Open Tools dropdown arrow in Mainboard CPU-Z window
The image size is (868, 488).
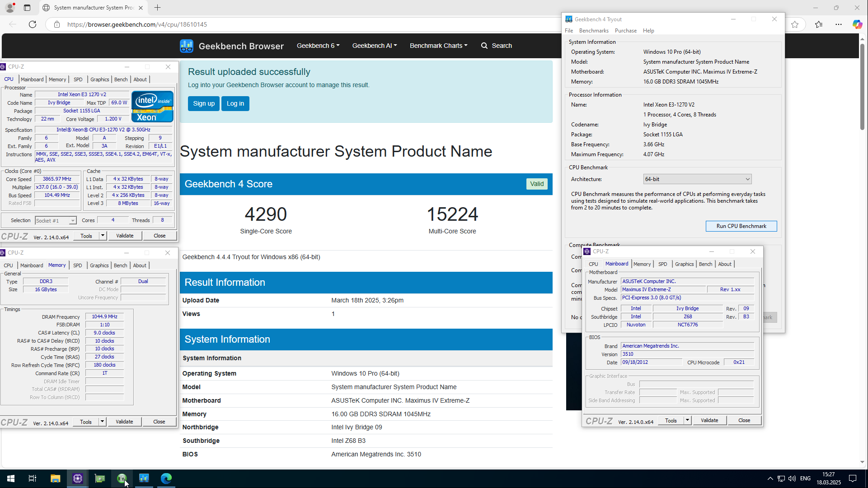[x=687, y=420]
